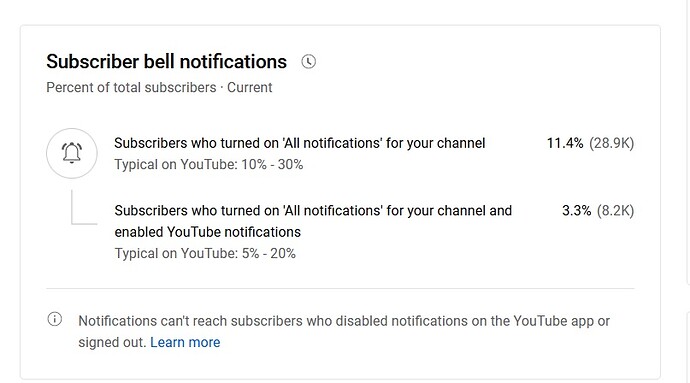The image size is (690, 383).
Task: Click the 'enabled YouTube notifications' row text
Action: point(208,232)
